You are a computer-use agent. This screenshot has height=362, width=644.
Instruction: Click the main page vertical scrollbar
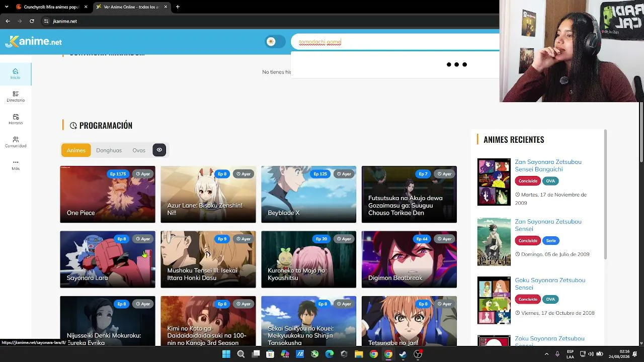click(641, 132)
